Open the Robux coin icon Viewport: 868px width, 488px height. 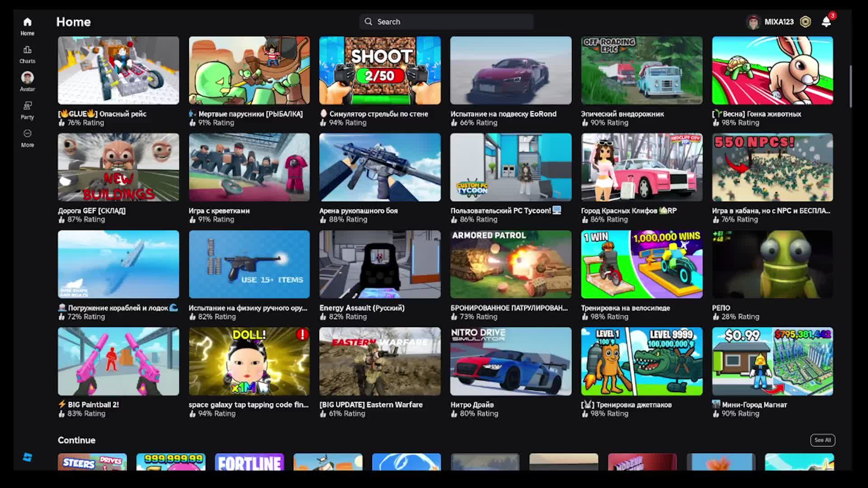pos(805,22)
